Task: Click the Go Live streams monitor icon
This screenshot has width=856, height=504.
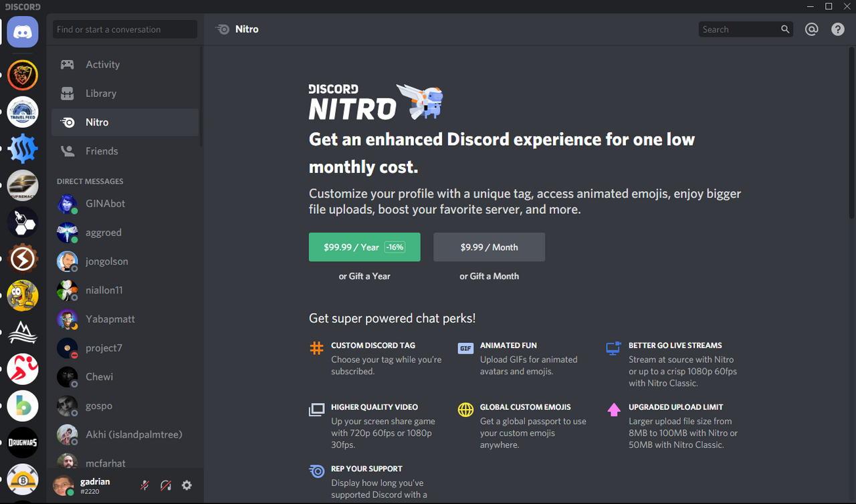Action: tap(614, 348)
